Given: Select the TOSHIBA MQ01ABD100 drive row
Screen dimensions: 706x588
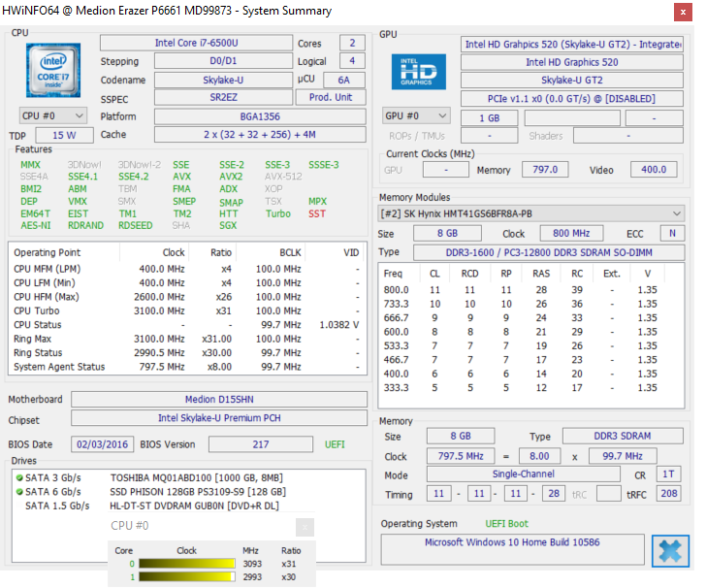Looking at the screenshot, I should coord(189,477).
